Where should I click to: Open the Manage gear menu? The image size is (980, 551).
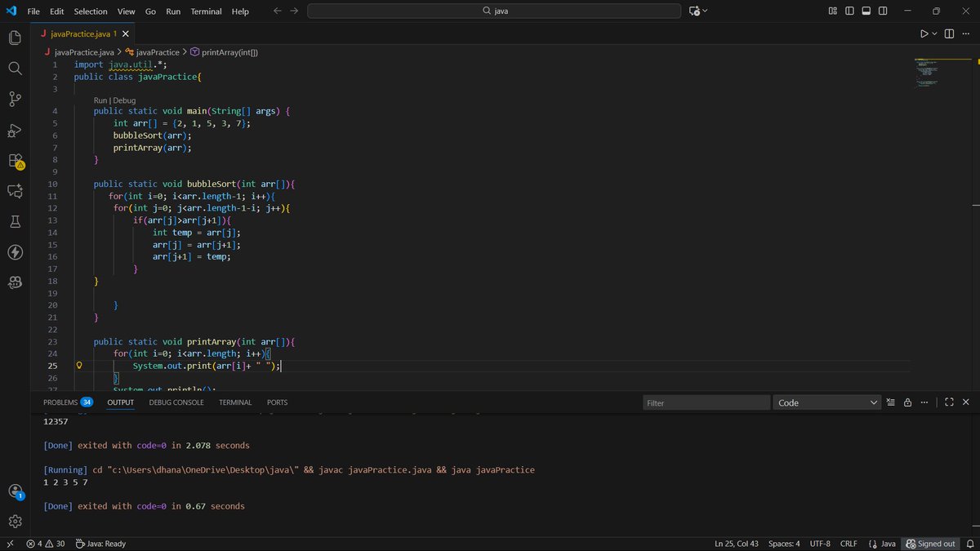coord(15,521)
